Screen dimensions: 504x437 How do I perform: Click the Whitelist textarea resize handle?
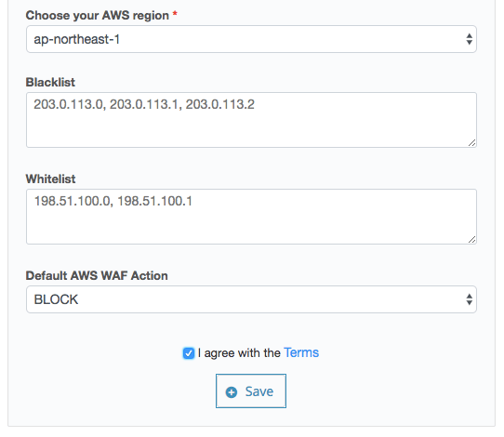click(471, 239)
